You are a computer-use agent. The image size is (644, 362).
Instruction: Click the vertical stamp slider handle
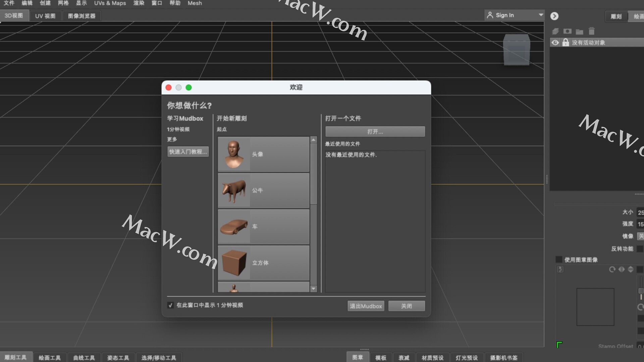click(x=641, y=291)
